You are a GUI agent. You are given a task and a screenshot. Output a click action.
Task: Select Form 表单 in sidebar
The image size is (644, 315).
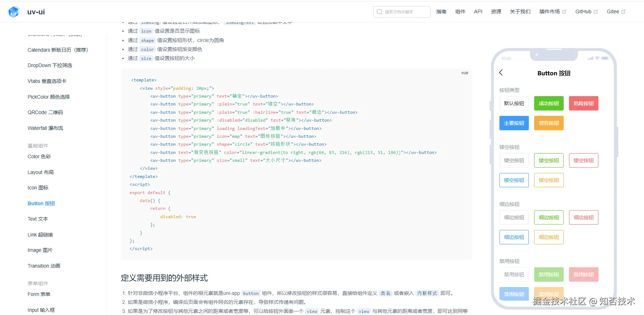[39, 294]
